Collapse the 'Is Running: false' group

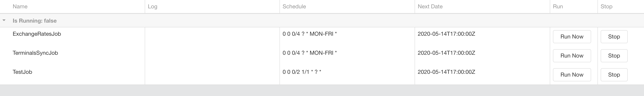pyautogui.click(x=4, y=20)
